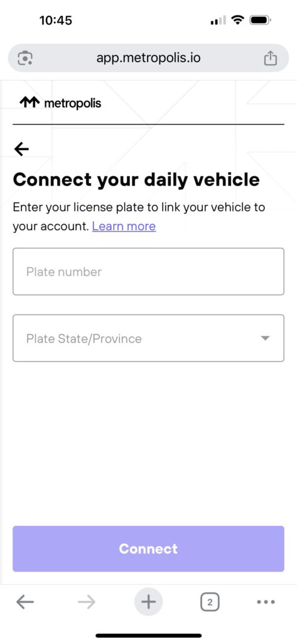Click the cellular signal bars icon
Image resolution: width=297 pixels, height=644 pixels.
[x=219, y=20]
